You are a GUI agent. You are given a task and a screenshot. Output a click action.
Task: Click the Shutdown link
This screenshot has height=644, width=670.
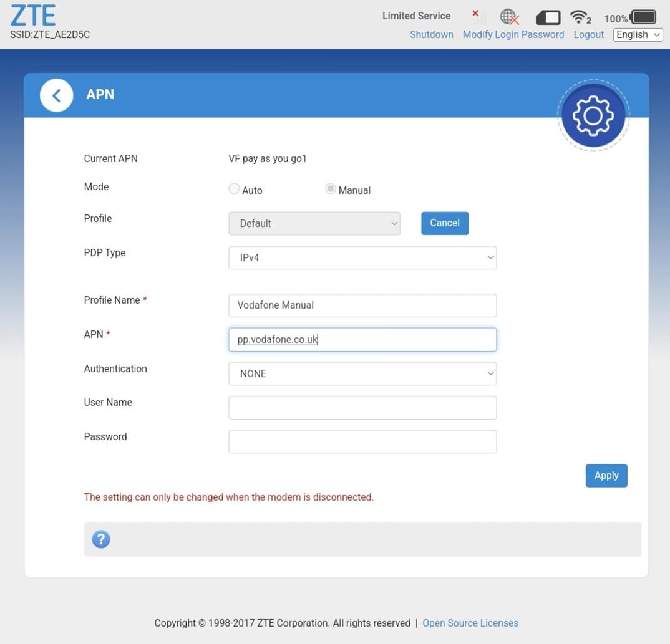432,34
